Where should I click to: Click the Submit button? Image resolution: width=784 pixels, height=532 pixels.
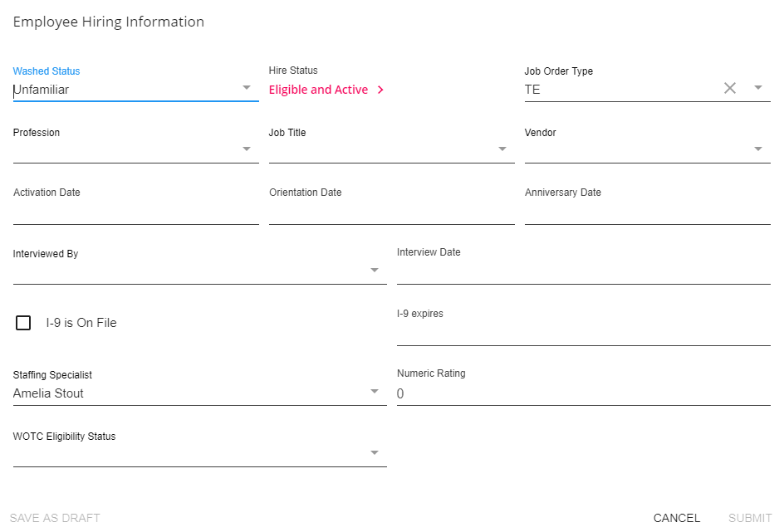(x=750, y=518)
